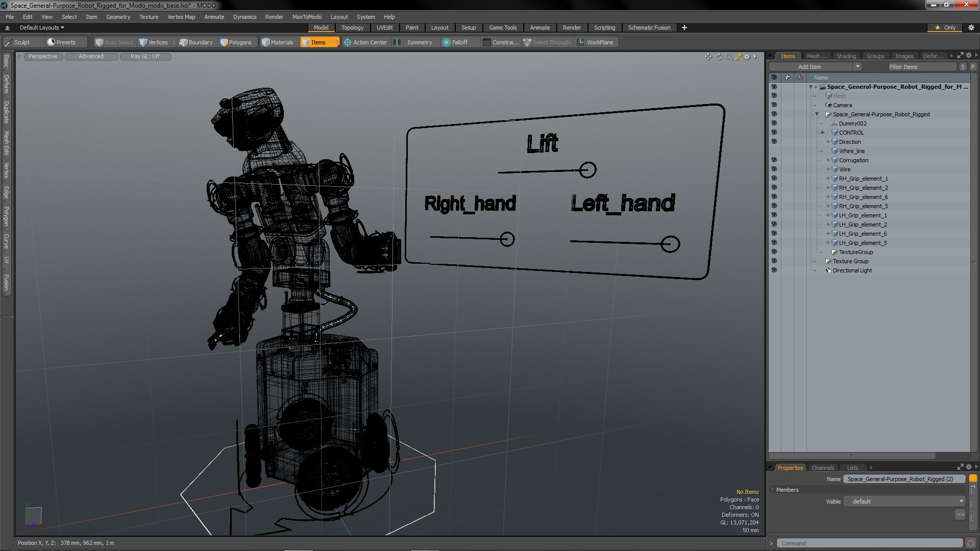The height and width of the screenshot is (551, 980).
Task: Click the F filter button
Action: tap(973, 67)
